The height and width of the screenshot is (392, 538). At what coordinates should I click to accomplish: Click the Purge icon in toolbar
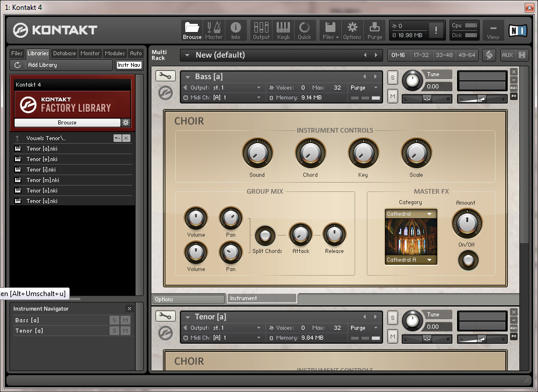(375, 30)
